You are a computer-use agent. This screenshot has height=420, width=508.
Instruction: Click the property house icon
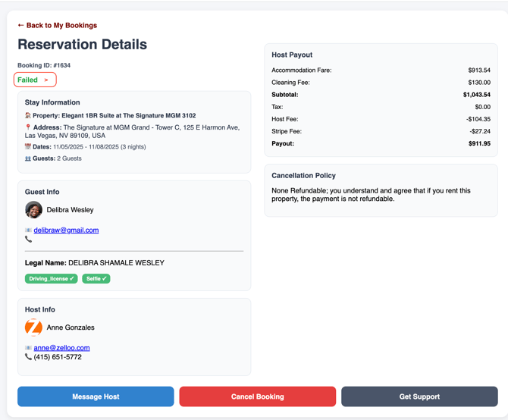pyautogui.click(x=28, y=116)
